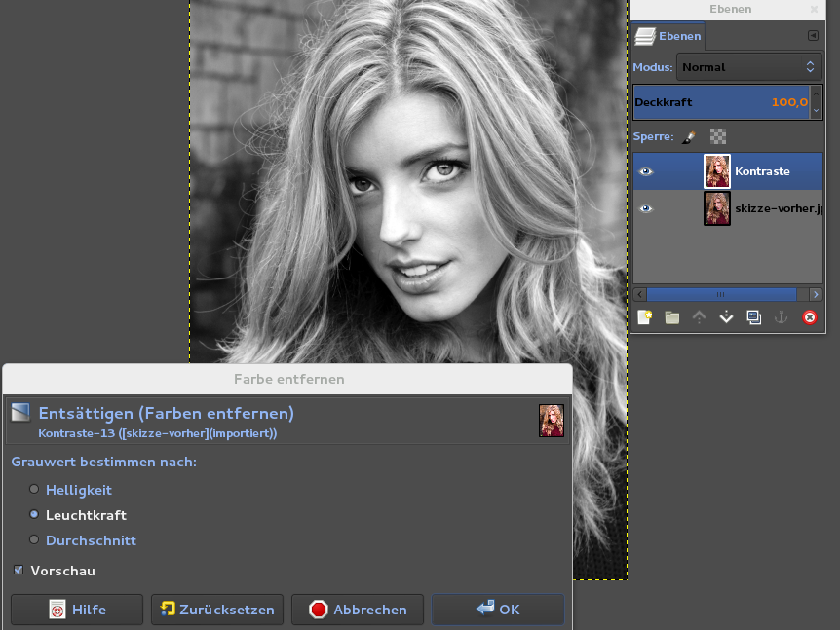The image size is (840, 630).
Task: Switch to the Ebenen tab
Action: (x=668, y=36)
